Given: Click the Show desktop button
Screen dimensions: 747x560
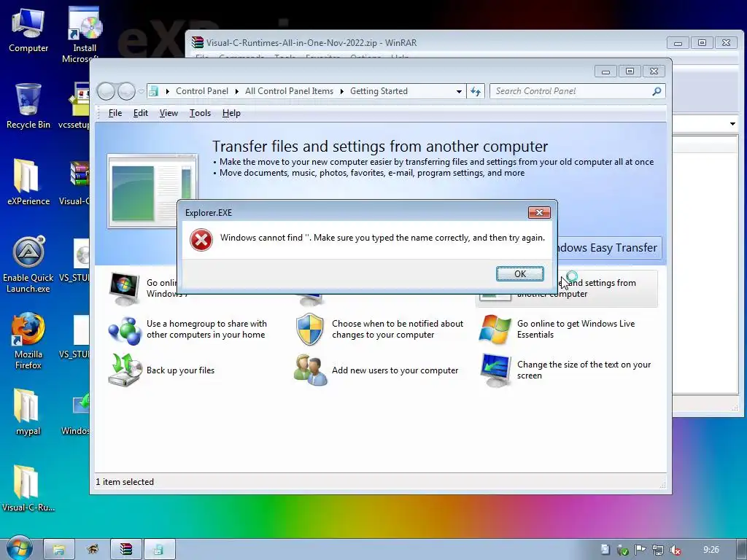Looking at the screenshot, I should (742, 550).
